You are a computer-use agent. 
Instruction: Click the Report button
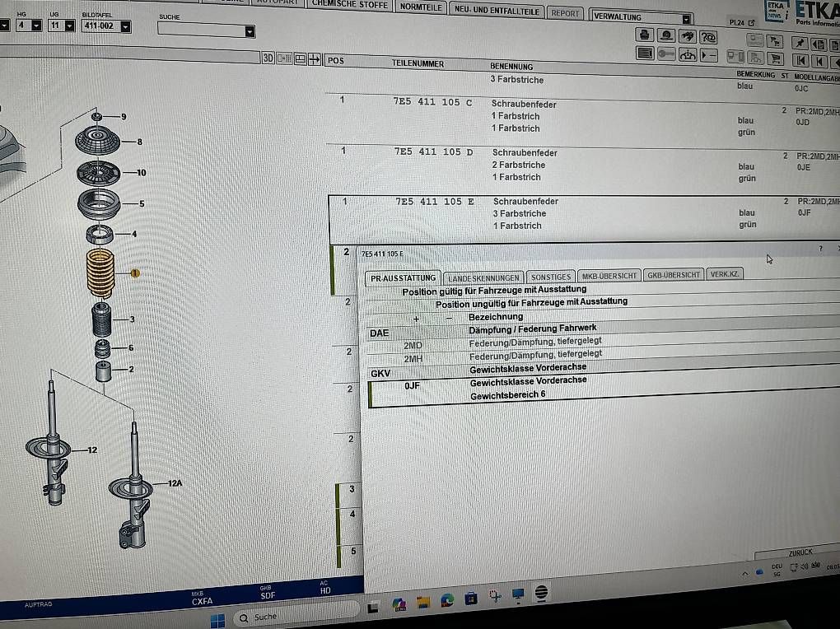[565, 13]
